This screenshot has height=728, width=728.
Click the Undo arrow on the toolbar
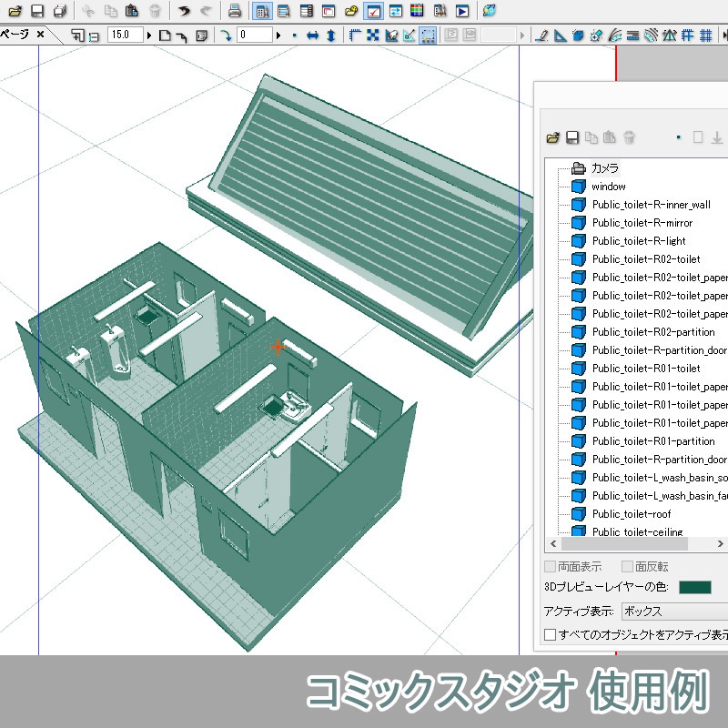pyautogui.click(x=185, y=11)
